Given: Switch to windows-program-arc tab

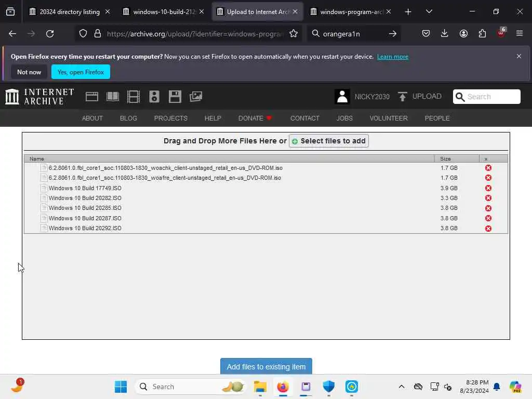Looking at the screenshot, I should (x=351, y=11).
